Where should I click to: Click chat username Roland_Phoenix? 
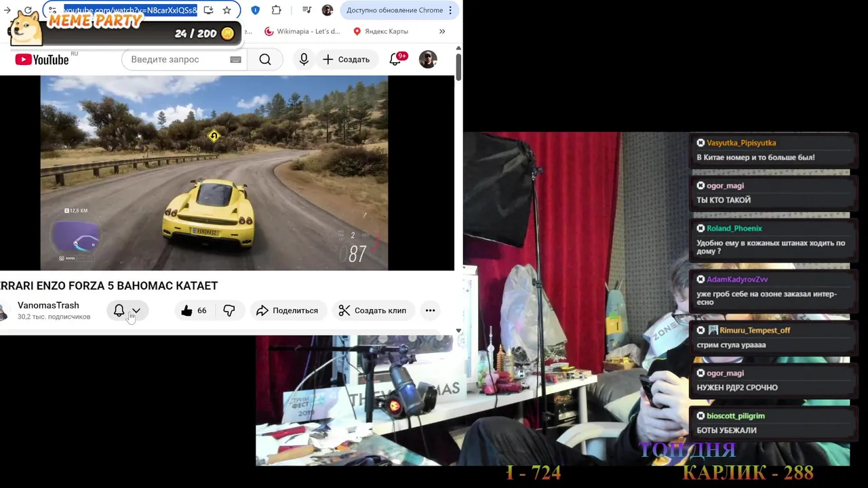(734, 228)
